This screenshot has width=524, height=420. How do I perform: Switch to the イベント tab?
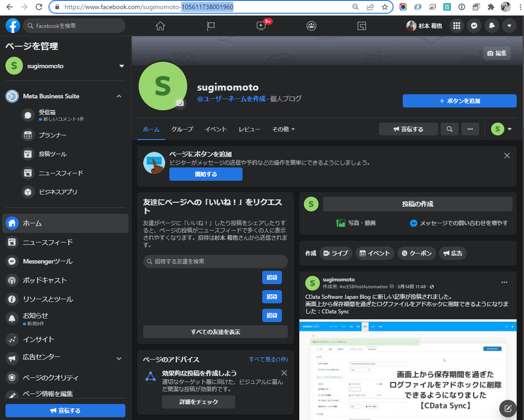216,129
